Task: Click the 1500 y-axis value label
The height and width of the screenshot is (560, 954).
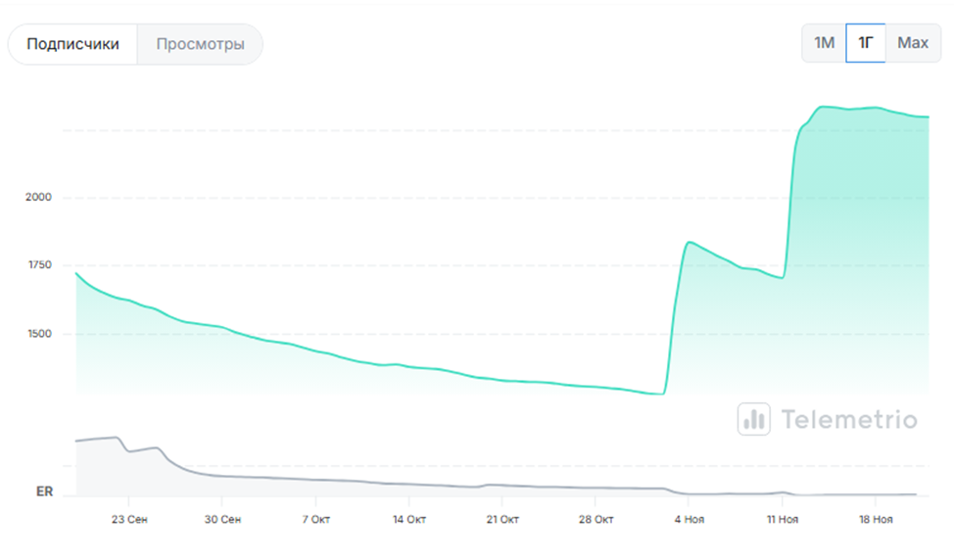Action: tap(39, 334)
